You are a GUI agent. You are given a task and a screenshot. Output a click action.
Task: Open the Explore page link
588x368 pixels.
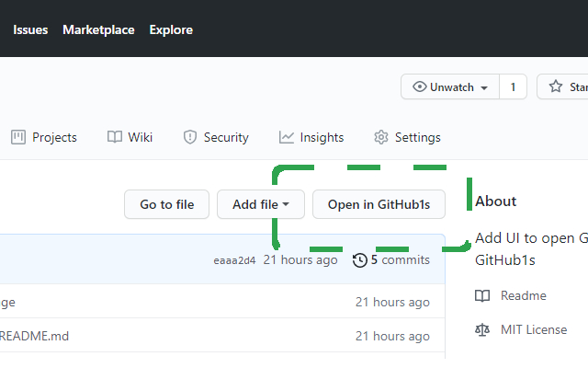tap(171, 29)
